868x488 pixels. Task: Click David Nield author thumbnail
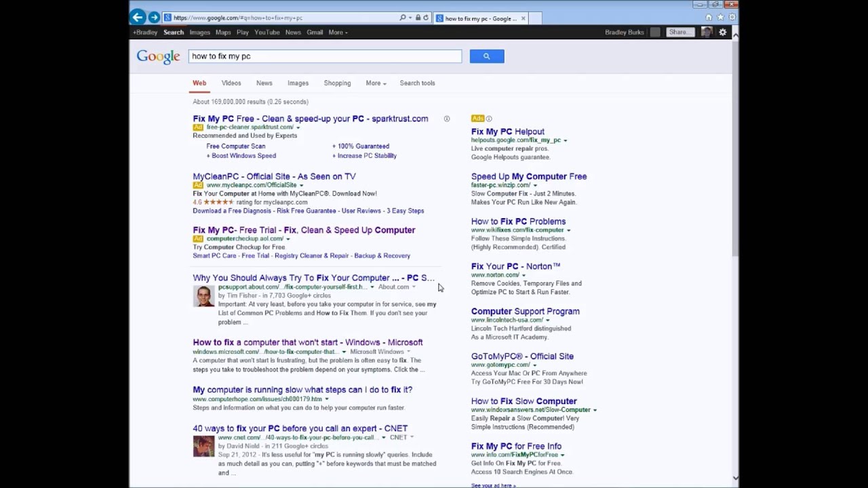203,446
